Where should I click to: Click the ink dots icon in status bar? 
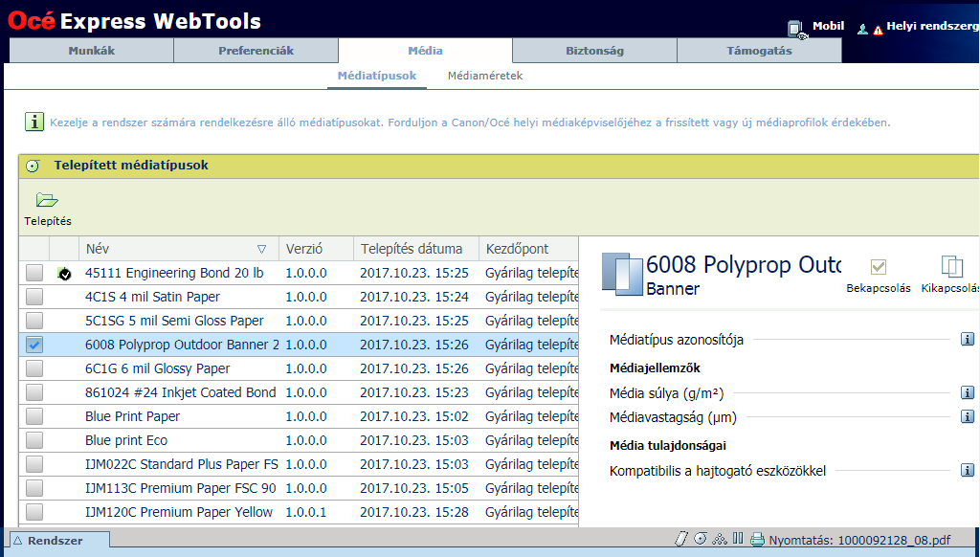720,539
